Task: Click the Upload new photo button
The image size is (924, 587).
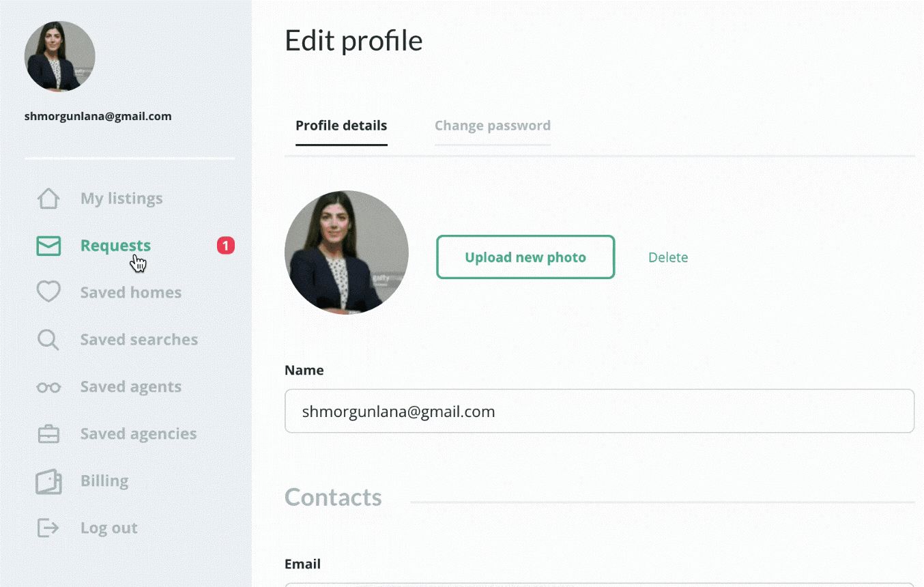Action: pyautogui.click(x=525, y=257)
